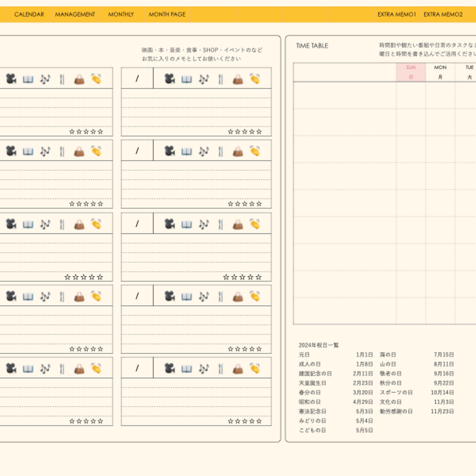Viewport: 476px width, 476px height.
Task: Select the 海の日 holiday entry
Action: 388,354
